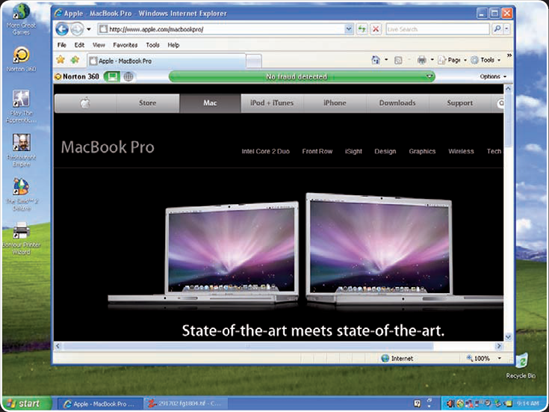Expand the address bar history dropdown
Image resolution: width=549 pixels, height=412 pixels.
click(349, 29)
